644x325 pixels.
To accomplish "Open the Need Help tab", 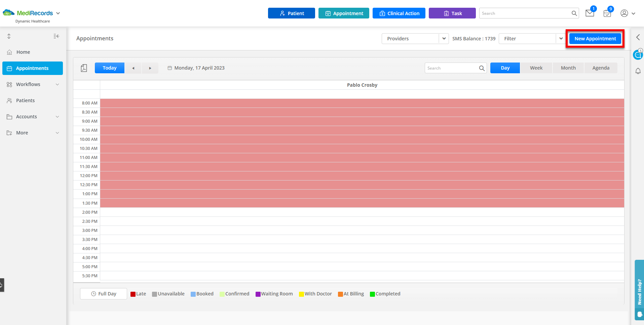I will click(x=639, y=290).
